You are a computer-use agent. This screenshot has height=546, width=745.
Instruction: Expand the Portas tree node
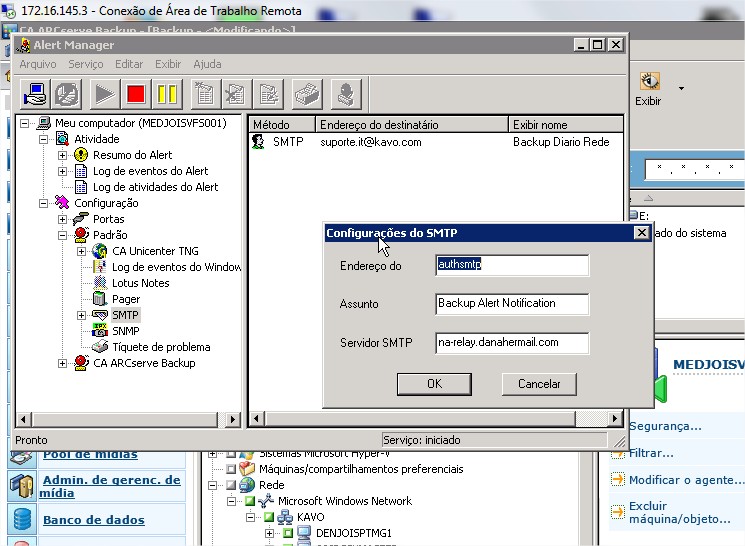(x=62, y=219)
